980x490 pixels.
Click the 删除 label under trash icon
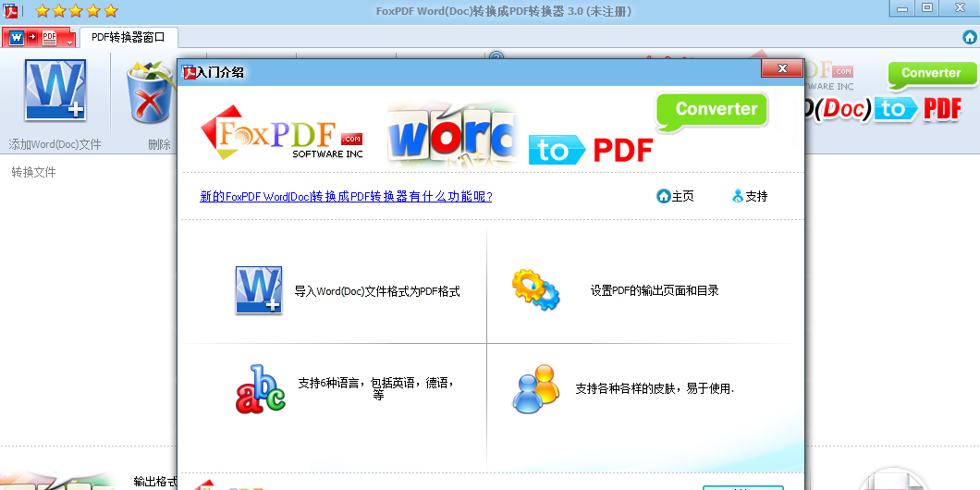[x=159, y=144]
